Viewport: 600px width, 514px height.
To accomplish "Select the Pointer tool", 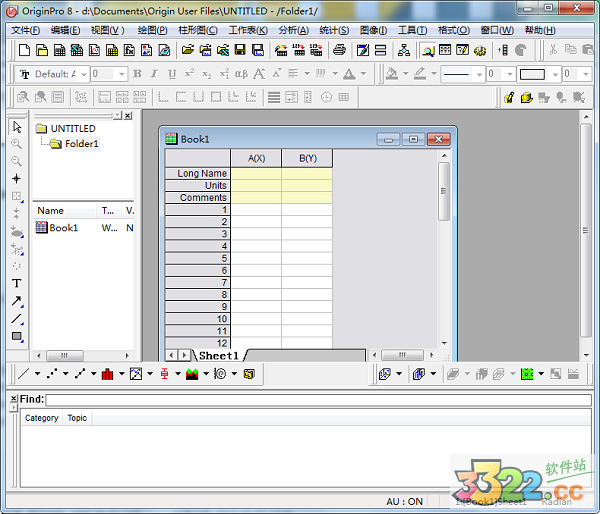I will pyautogui.click(x=16, y=127).
